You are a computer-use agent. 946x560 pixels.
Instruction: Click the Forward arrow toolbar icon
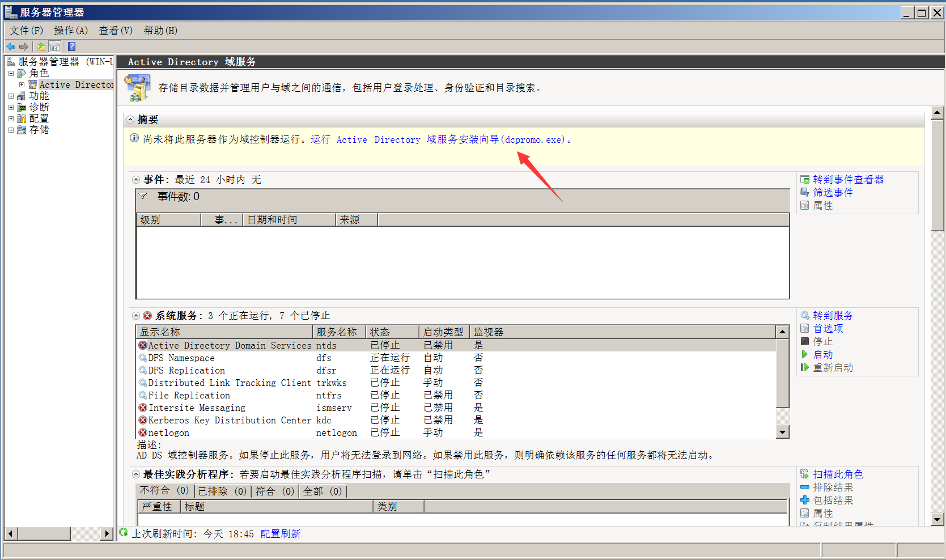24,46
